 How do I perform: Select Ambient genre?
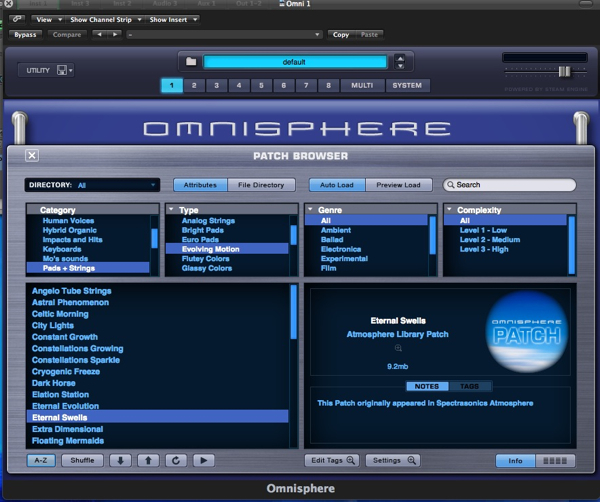click(336, 230)
